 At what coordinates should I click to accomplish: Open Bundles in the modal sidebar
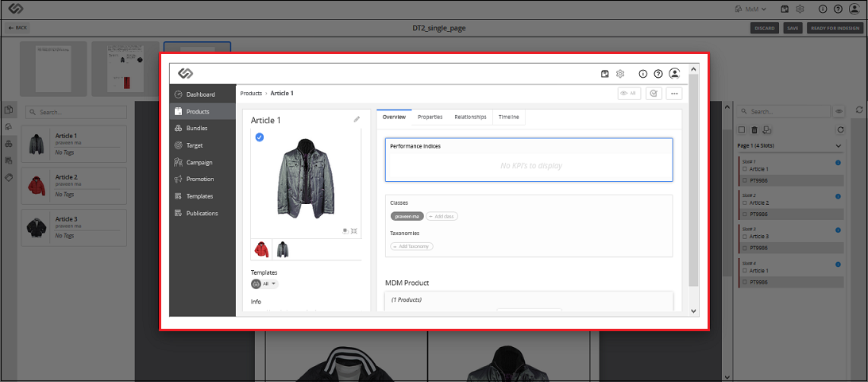click(202, 128)
